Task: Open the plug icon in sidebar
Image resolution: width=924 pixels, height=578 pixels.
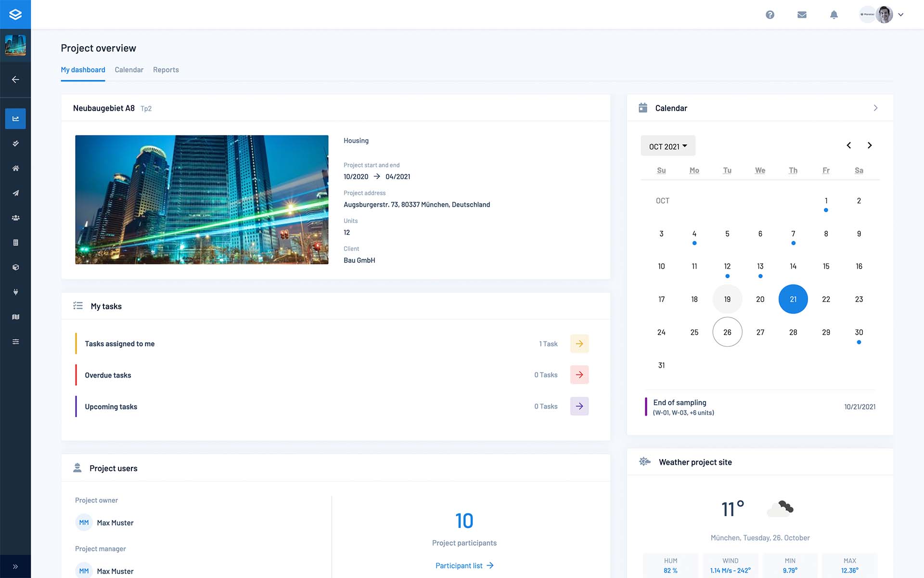Action: [x=15, y=292]
